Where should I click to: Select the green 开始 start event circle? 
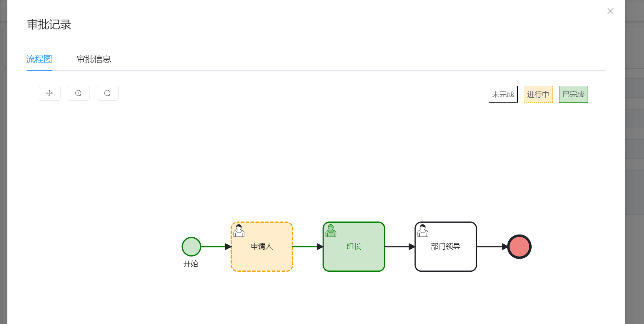[191, 247]
